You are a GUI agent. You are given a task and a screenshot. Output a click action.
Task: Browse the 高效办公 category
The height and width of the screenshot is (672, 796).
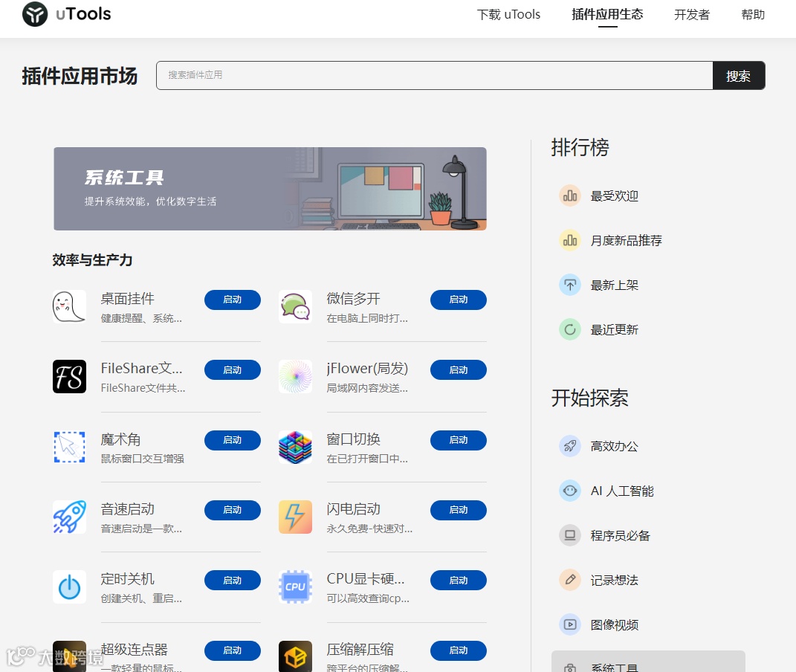click(x=614, y=447)
